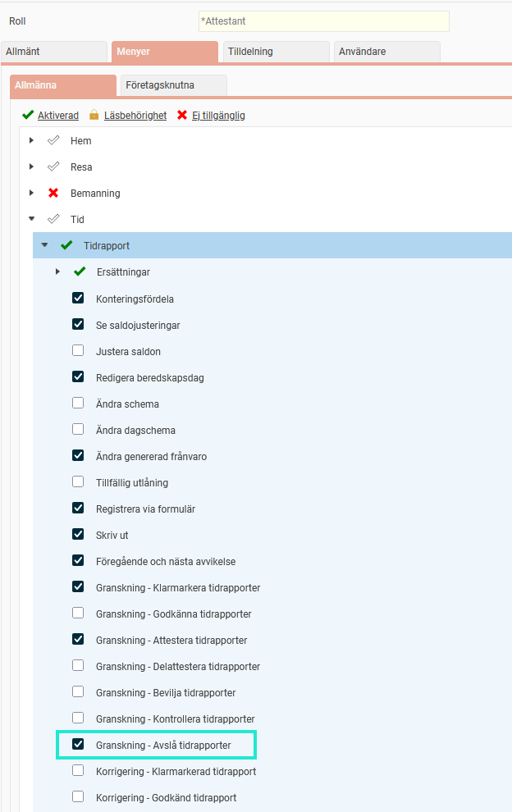Check the Ändra schema checkbox
This screenshot has width=512, height=812.
tap(78, 404)
